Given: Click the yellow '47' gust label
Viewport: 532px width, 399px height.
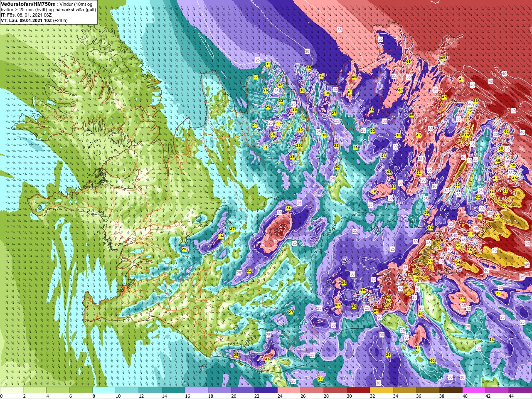Looking at the screenshot, I should click(x=505, y=191).
